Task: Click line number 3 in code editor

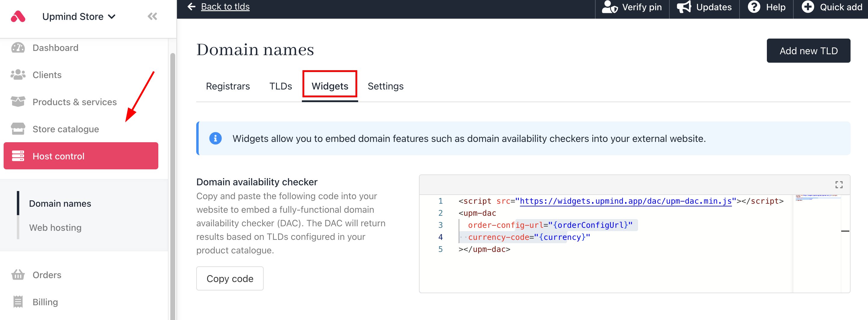Action: tap(440, 225)
